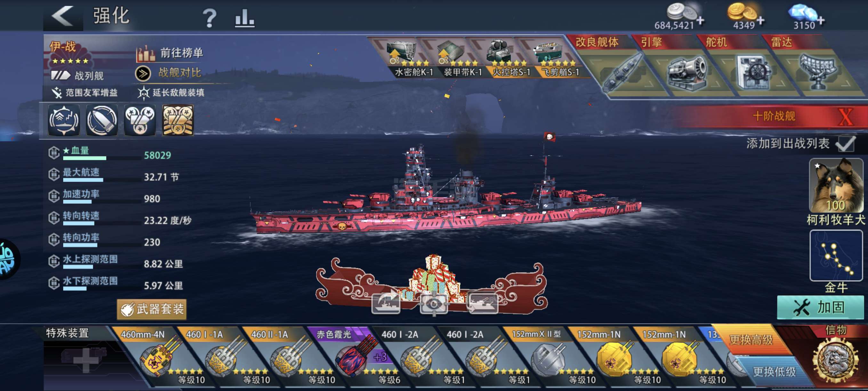Select the 更换高级 tab
The width and height of the screenshot is (868, 391).
[x=751, y=339]
